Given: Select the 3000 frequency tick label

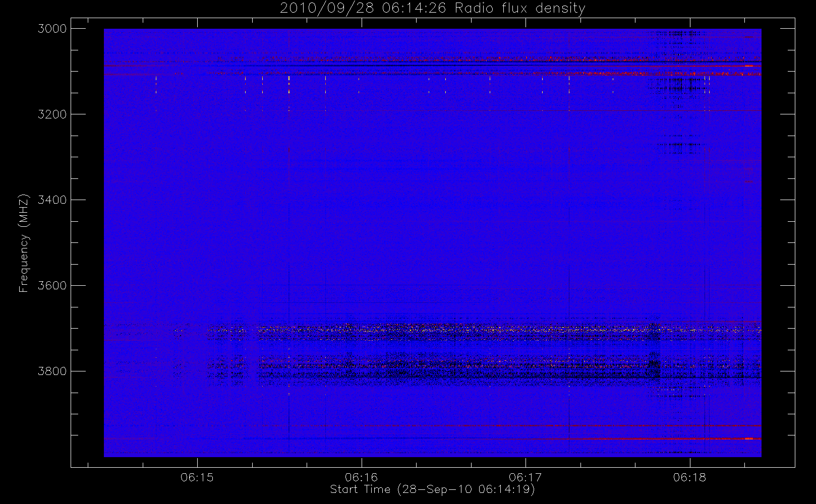Looking at the screenshot, I should [52, 29].
